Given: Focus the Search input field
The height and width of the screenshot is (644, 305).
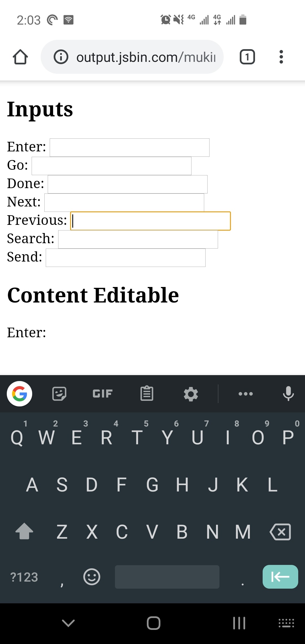Looking at the screenshot, I should pyautogui.click(x=138, y=239).
